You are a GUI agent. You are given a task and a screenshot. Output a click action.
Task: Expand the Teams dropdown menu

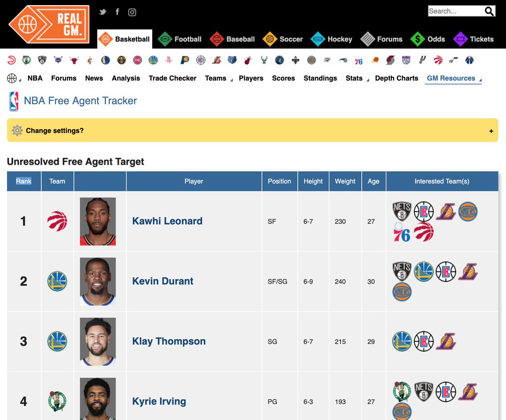point(218,78)
